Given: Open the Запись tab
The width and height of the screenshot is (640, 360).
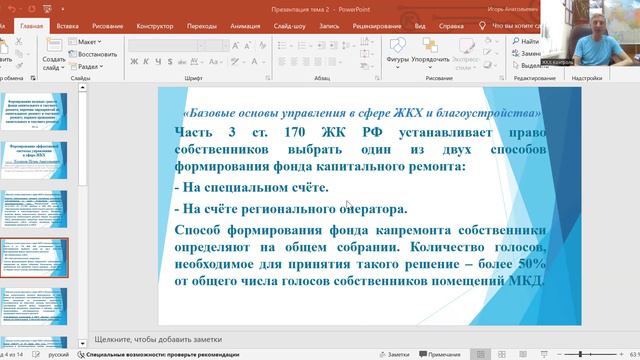Looking at the screenshot, I should (x=329, y=26).
